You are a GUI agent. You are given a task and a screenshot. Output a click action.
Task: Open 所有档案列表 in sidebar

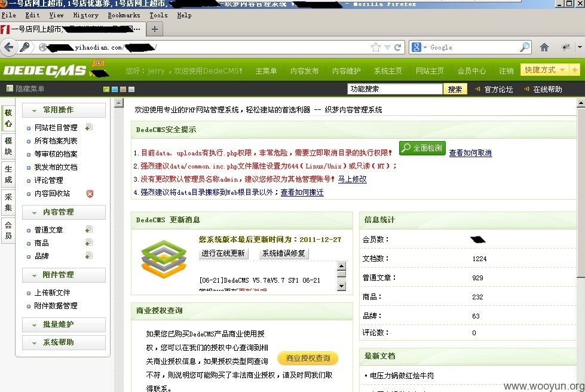(x=56, y=141)
